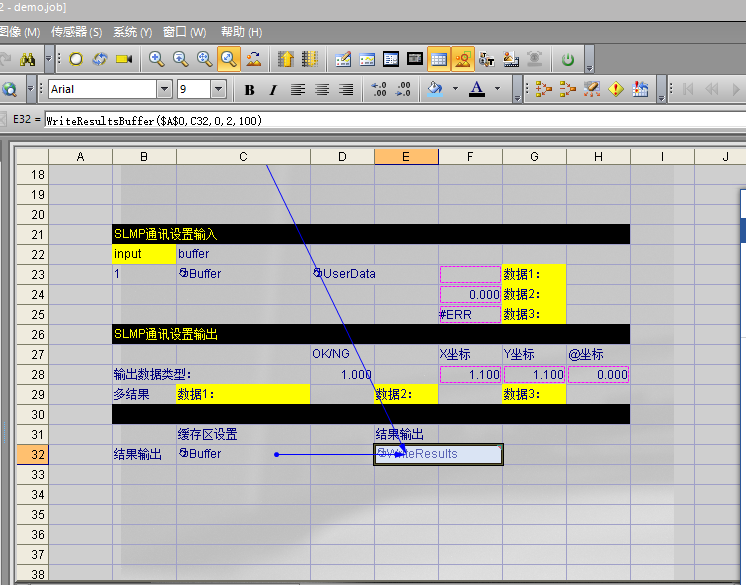
Task: Click the chart window icon
Action: pyautogui.click(x=367, y=59)
